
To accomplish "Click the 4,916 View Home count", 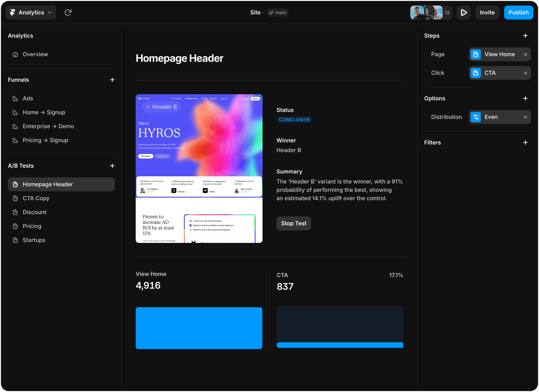I will tap(148, 286).
